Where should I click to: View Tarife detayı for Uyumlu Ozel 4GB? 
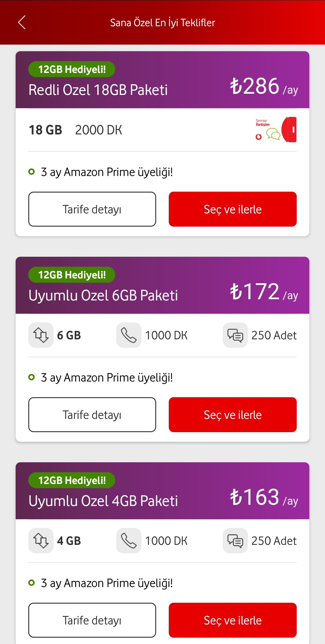click(92, 620)
